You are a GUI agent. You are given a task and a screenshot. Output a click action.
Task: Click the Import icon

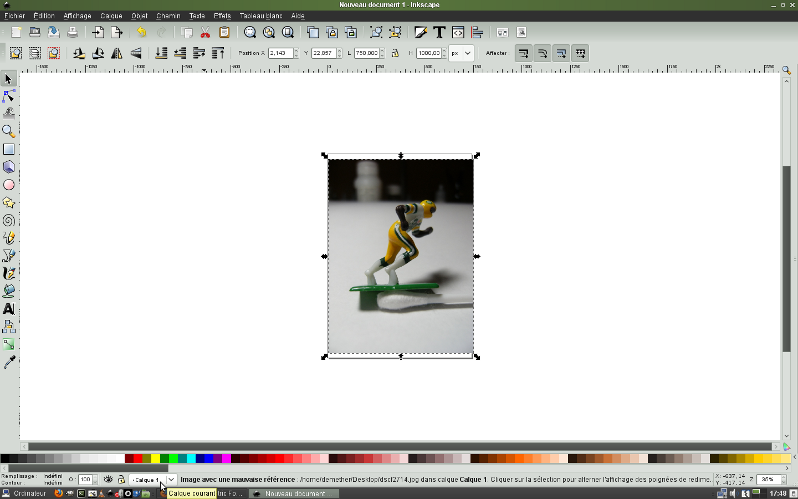(x=98, y=32)
